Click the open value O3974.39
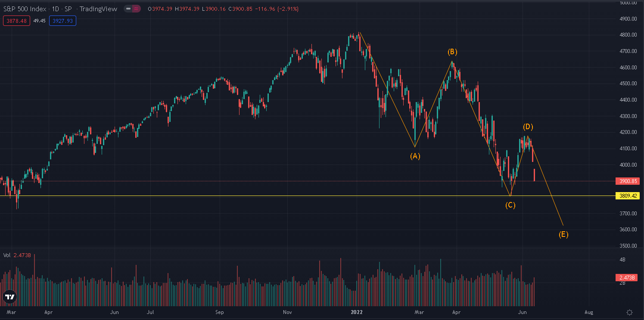This screenshot has width=644, height=320. pos(160,9)
